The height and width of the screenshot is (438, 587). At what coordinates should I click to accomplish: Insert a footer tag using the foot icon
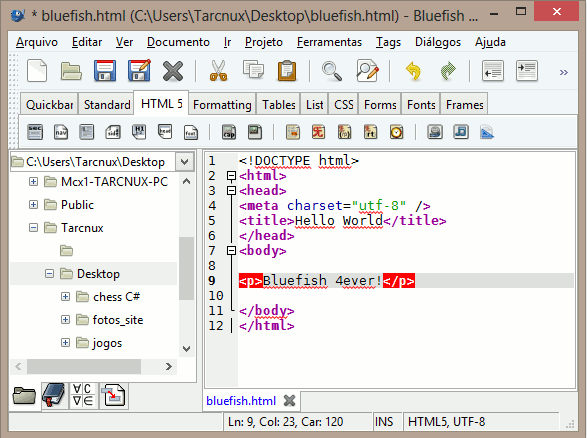pyautogui.click(x=191, y=132)
